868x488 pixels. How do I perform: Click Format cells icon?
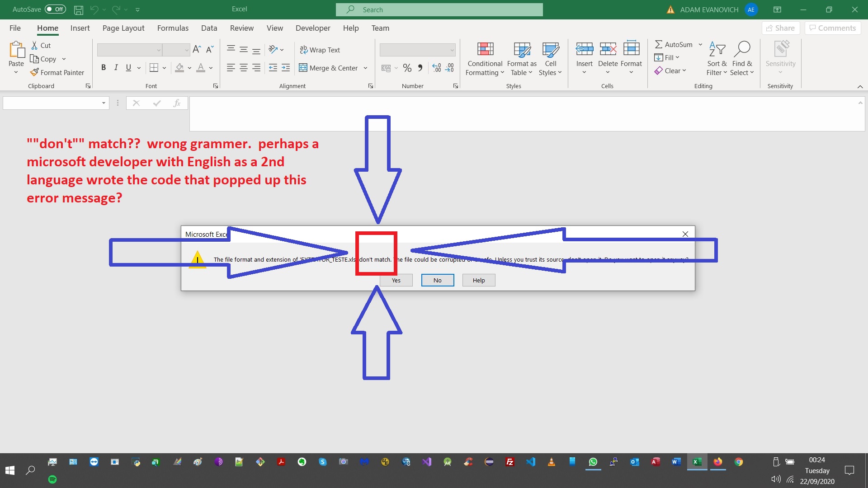coord(631,49)
